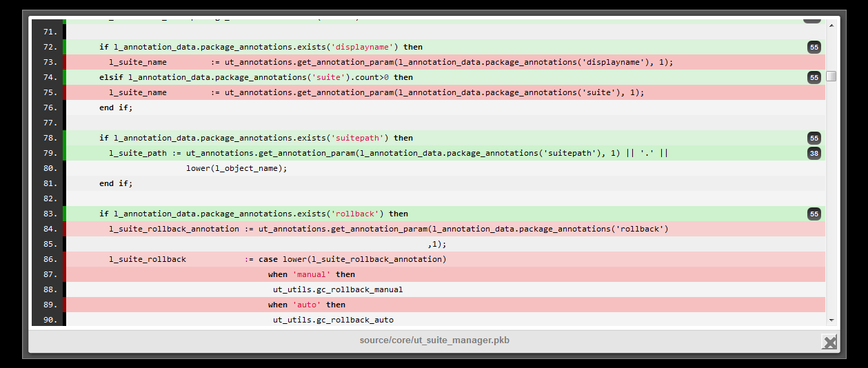
Task: Click the vertical scrollbar thumb
Action: point(831,76)
